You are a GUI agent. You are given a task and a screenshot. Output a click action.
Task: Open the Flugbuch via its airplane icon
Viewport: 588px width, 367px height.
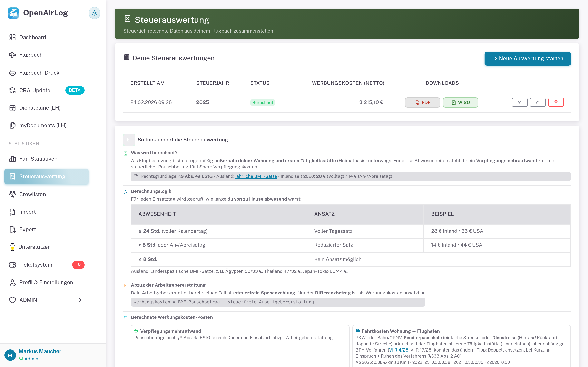tap(13, 55)
